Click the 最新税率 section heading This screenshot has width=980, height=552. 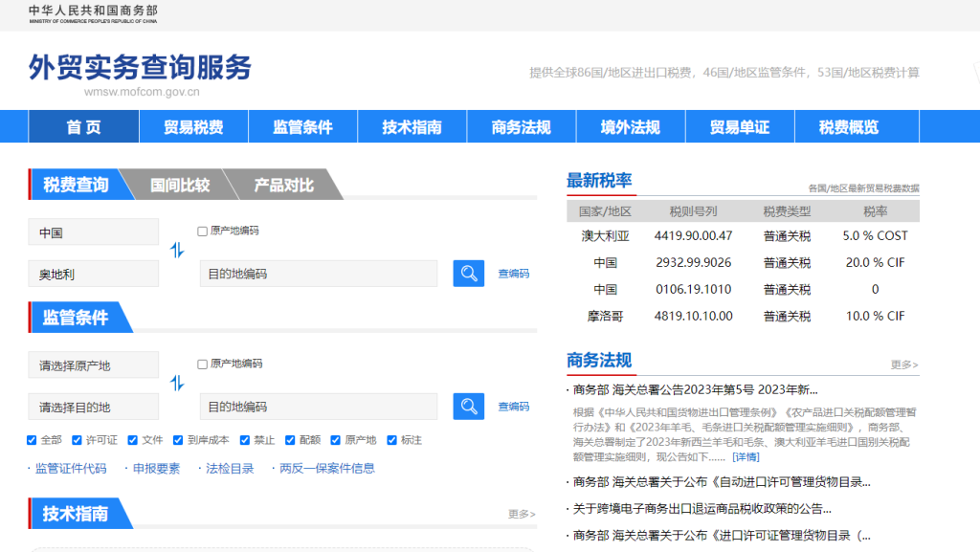599,181
